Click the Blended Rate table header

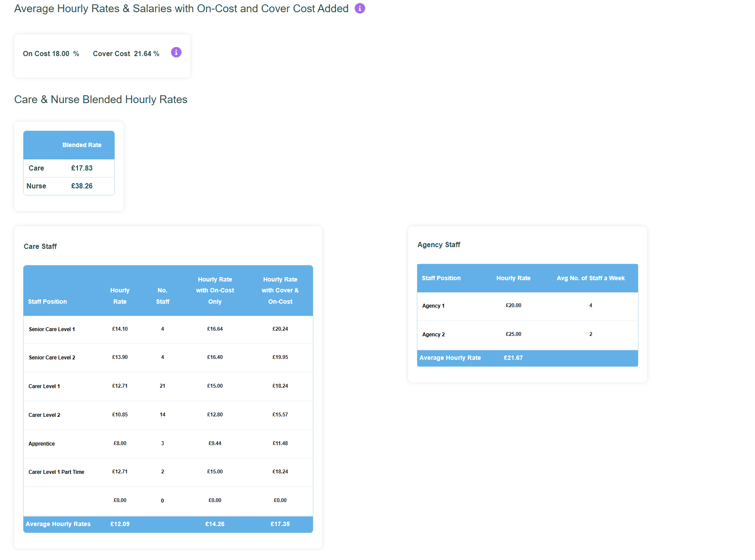(82, 145)
